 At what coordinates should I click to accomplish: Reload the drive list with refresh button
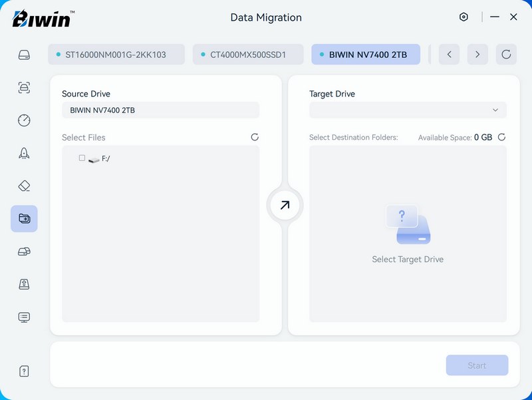[506, 55]
